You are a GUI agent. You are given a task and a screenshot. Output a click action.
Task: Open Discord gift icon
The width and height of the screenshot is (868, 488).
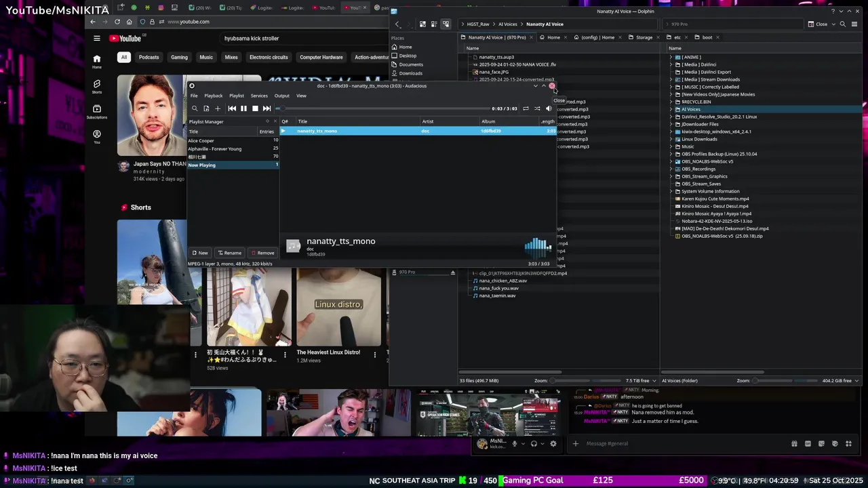pyautogui.click(x=794, y=444)
